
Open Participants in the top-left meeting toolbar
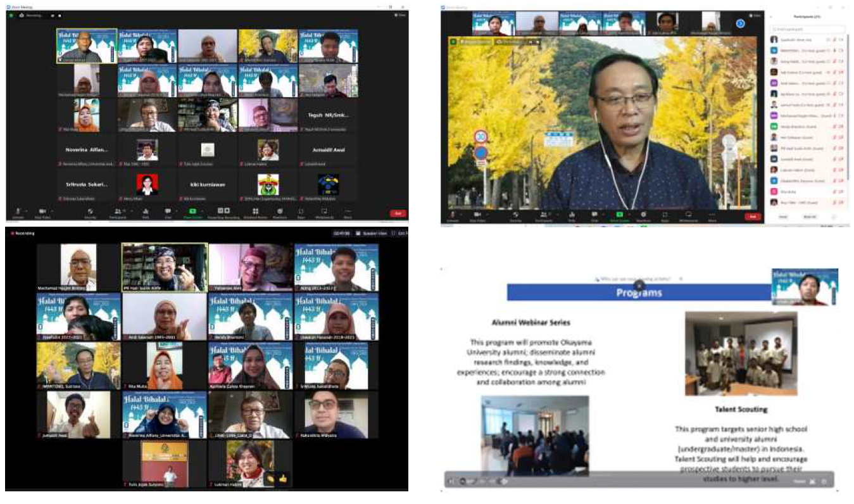[x=118, y=212]
